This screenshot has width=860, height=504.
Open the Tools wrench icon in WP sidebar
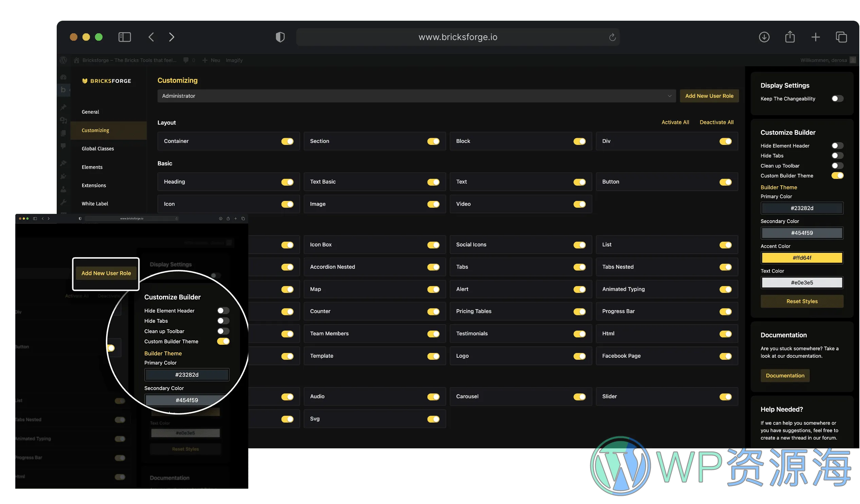[63, 202]
